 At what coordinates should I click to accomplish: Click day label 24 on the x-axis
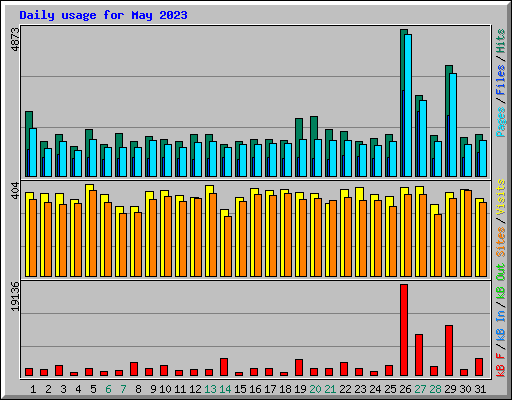tap(375, 389)
